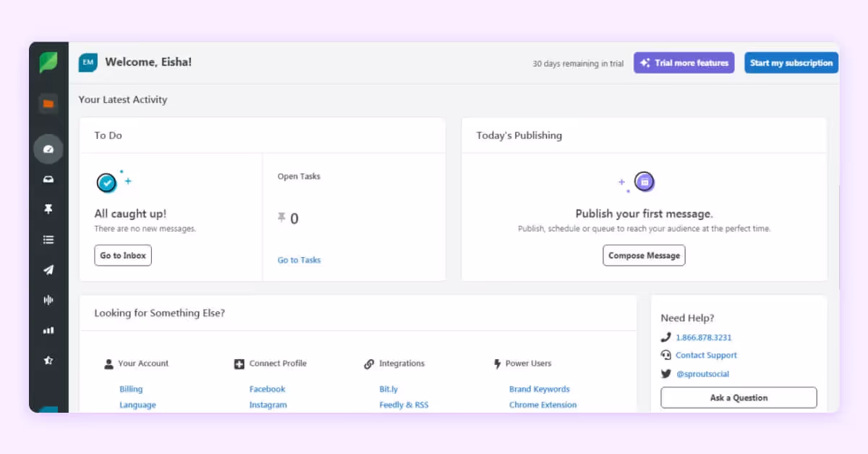This screenshot has height=454, width=868.
Task: Click the Trial more features button
Action: click(x=684, y=63)
